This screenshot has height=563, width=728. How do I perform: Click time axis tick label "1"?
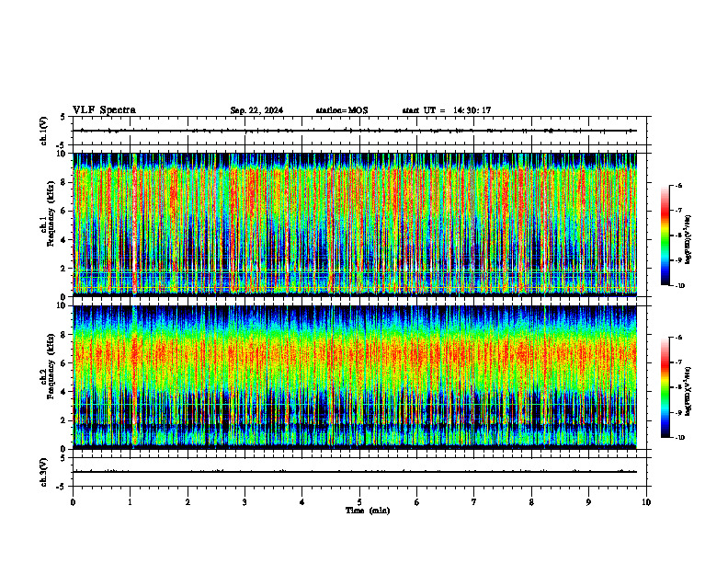(x=130, y=502)
